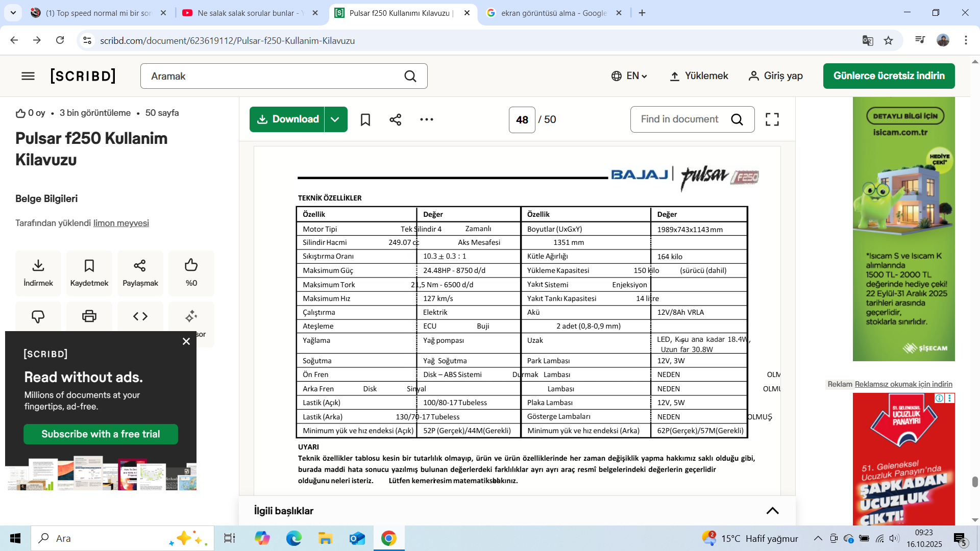Click Subscribe with a free trial

[101, 434]
